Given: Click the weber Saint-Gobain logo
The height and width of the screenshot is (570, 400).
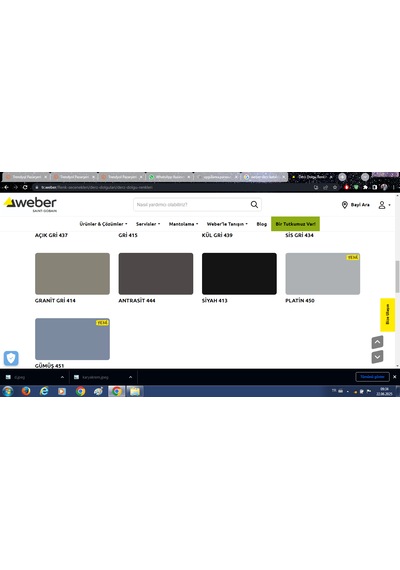Looking at the screenshot, I should click(x=31, y=204).
